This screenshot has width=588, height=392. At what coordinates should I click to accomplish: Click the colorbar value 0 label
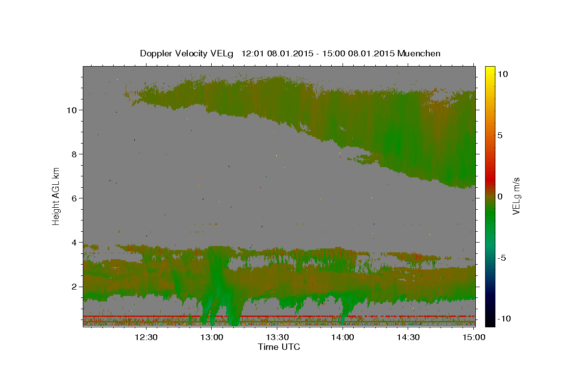point(500,196)
